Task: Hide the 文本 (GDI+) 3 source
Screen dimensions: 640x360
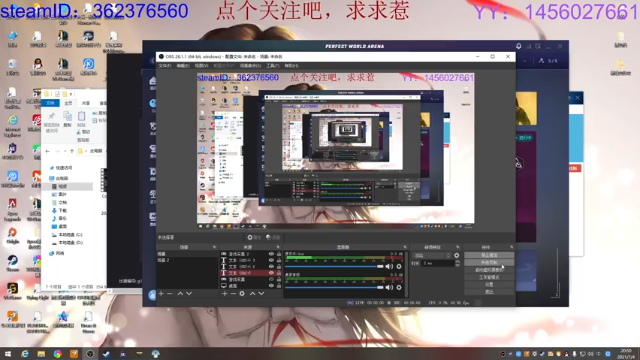Action: pyautogui.click(x=271, y=260)
